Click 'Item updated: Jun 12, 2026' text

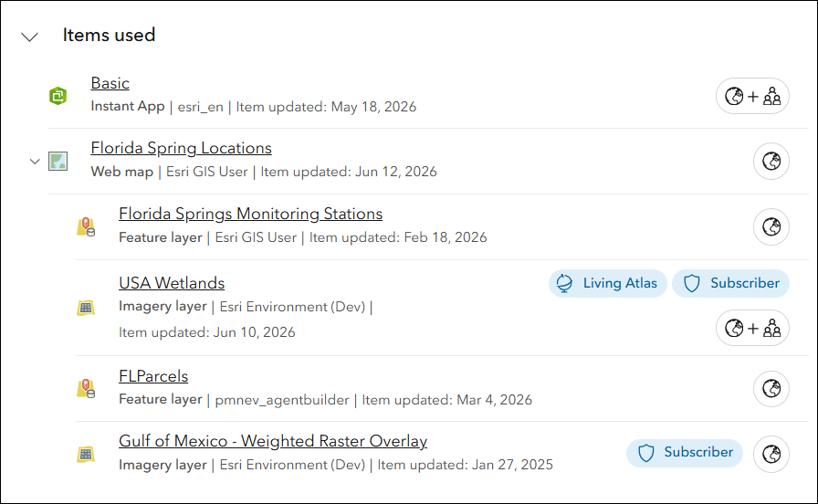click(x=349, y=172)
